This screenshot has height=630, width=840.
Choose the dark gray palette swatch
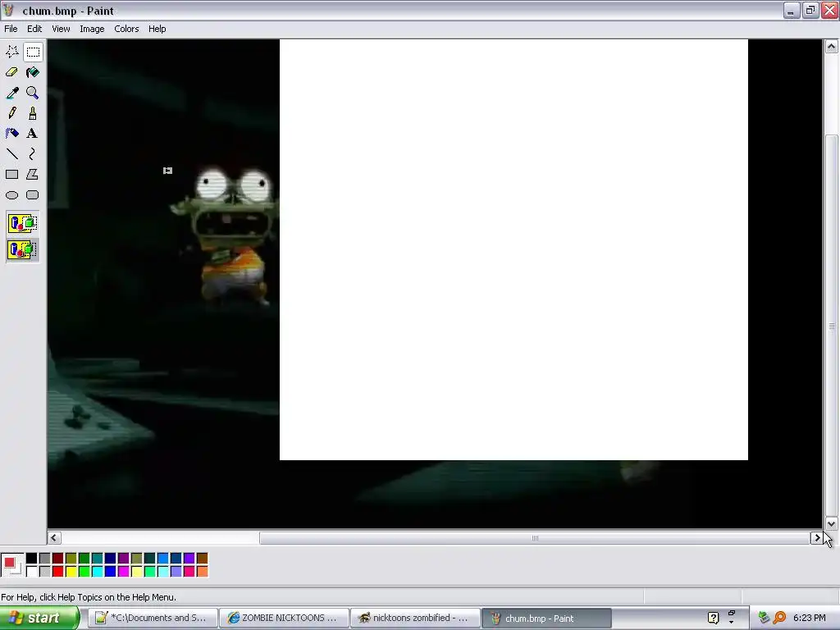(x=44, y=559)
